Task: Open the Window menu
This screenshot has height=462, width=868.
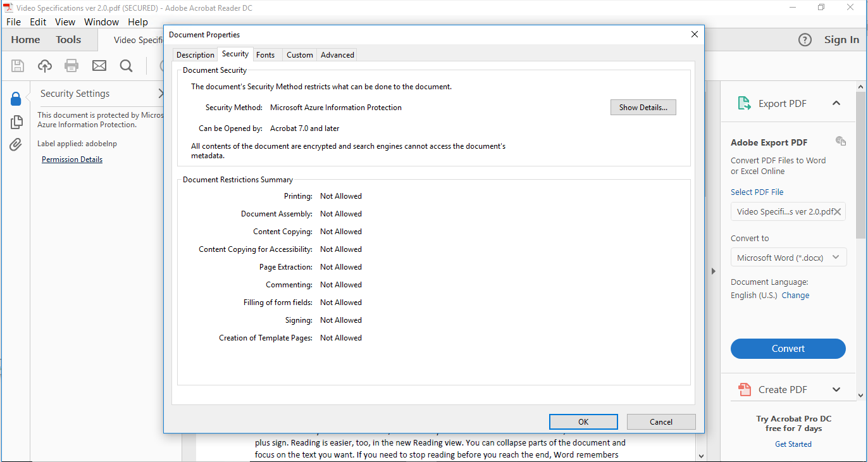Action: tap(101, 22)
